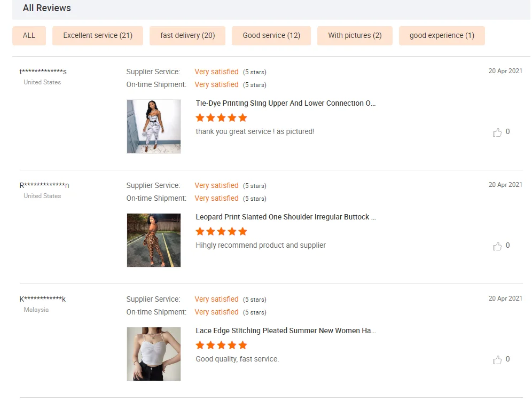This screenshot has width=532, height=401.
Task: Filter reviews by good experience (1)
Action: point(442,36)
